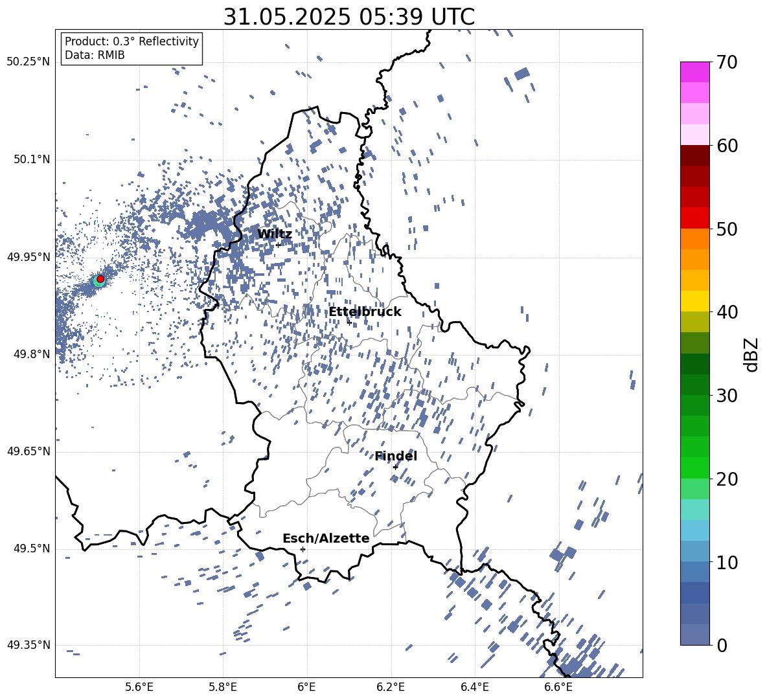
Task: Click the bright green colorbar segment at 20
Action: pyautogui.click(x=694, y=468)
